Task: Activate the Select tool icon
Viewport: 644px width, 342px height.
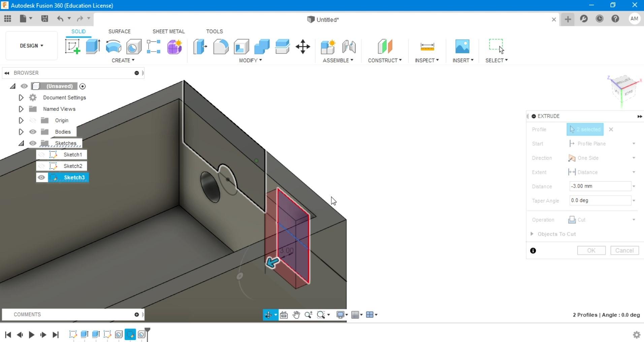Action: coord(496,46)
